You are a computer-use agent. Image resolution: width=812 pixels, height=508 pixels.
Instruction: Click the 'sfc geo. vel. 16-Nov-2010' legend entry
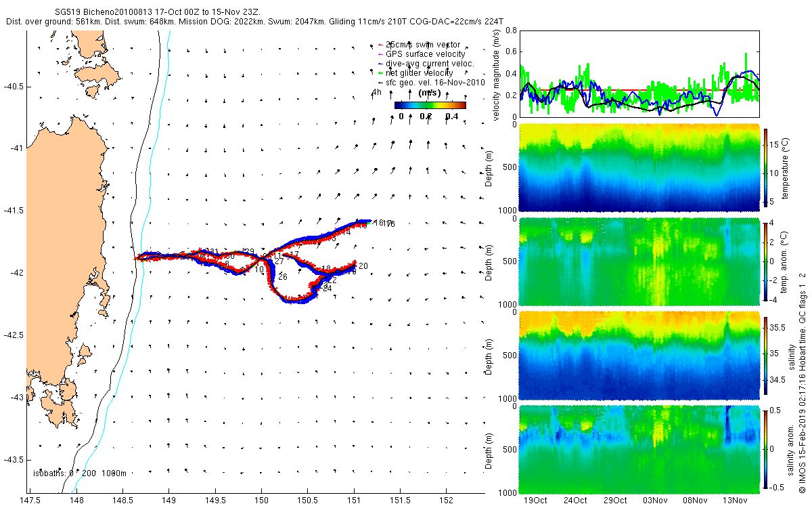pos(436,82)
